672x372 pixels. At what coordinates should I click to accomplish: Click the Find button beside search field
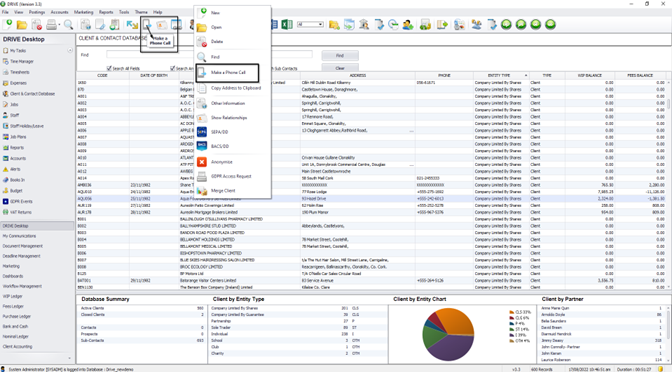click(340, 56)
